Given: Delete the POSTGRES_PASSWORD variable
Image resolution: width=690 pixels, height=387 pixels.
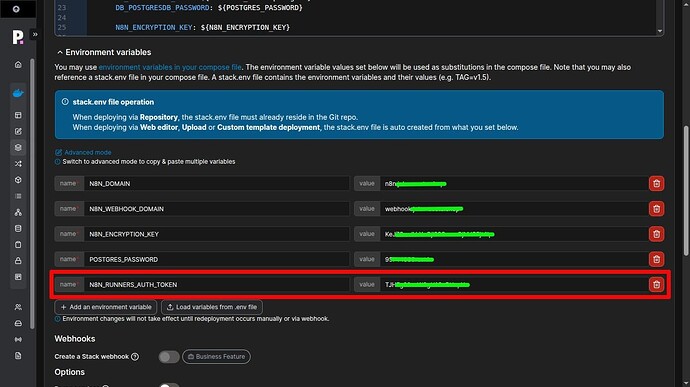Looking at the screenshot, I should click(656, 259).
